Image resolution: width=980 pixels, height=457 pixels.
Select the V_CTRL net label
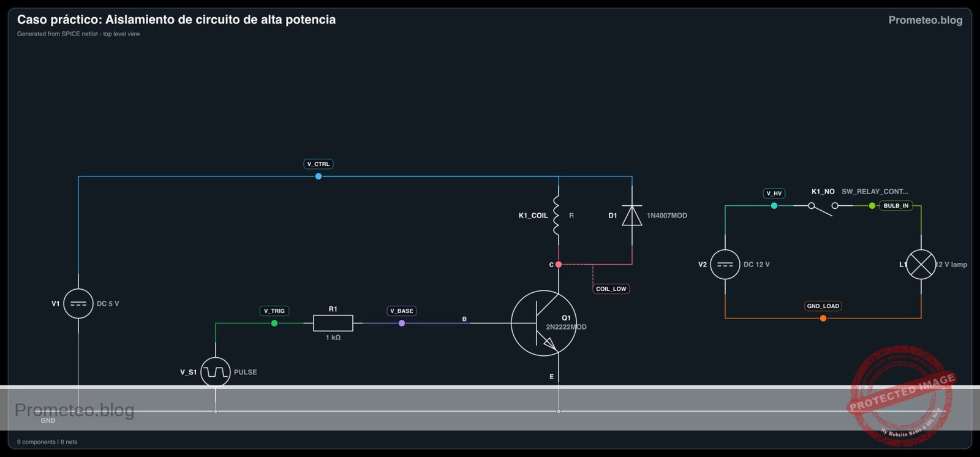[x=318, y=164]
